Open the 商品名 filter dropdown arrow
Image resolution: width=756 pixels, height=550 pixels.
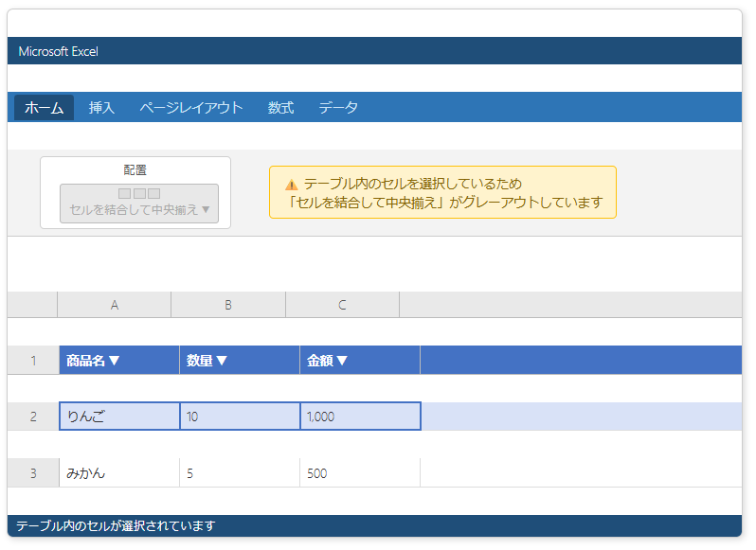pos(115,361)
